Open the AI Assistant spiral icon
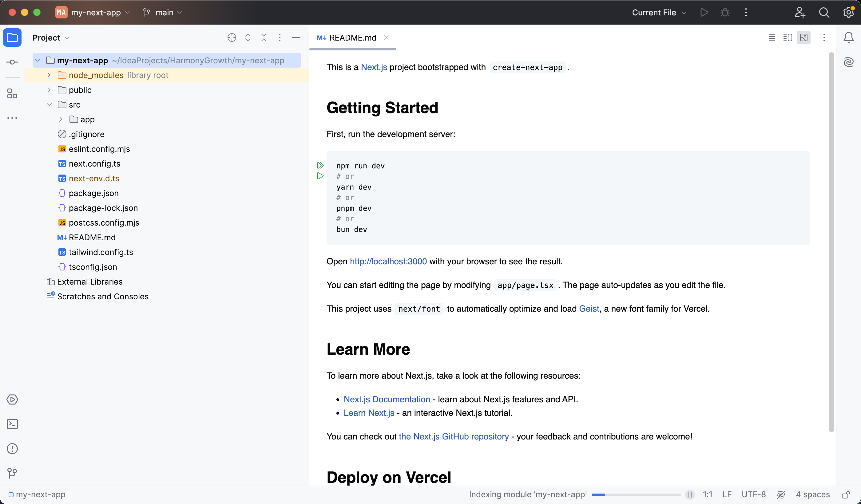Image resolution: width=861 pixels, height=504 pixels. 848,62
